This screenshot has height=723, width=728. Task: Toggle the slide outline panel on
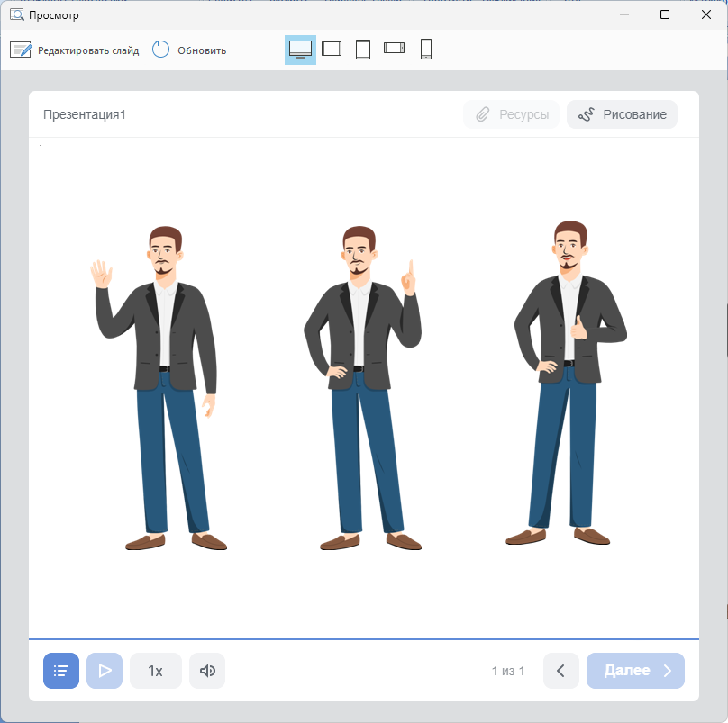pos(61,670)
